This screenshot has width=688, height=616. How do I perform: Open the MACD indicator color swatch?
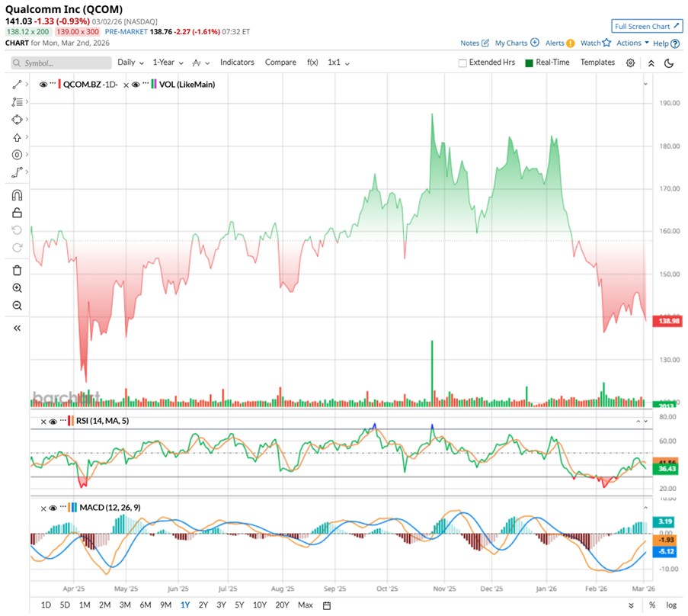(73, 508)
